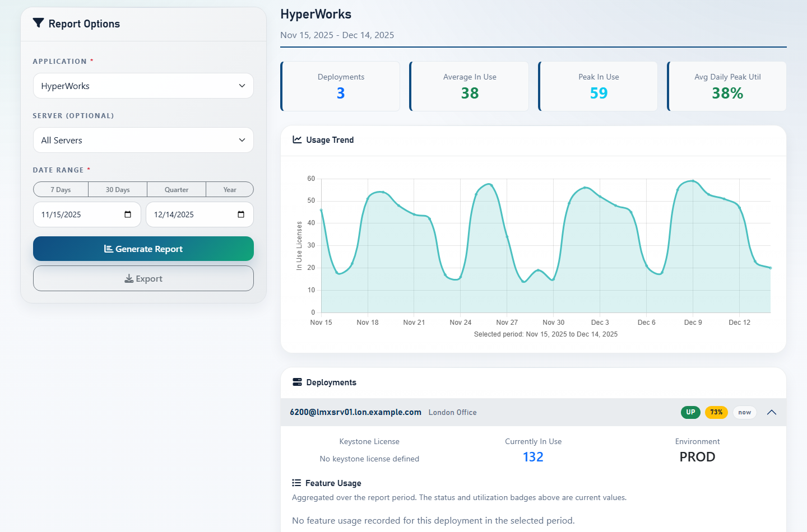Click the Deployments summary card
807x532 pixels.
tap(340, 86)
